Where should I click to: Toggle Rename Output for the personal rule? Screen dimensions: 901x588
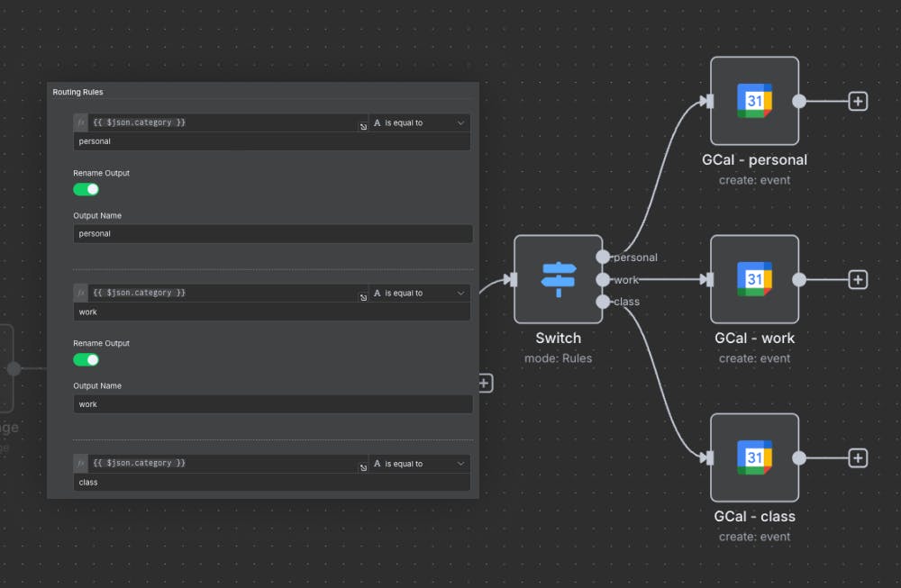[86, 189]
